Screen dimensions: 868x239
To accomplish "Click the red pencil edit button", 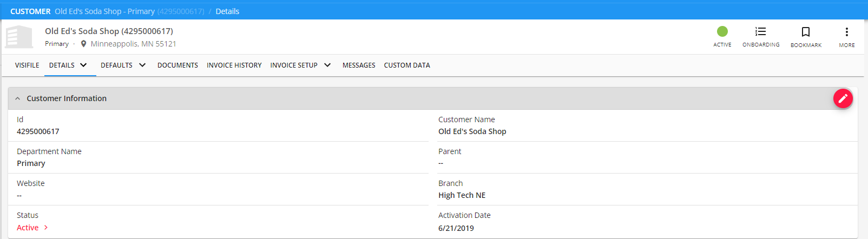I will 843,98.
